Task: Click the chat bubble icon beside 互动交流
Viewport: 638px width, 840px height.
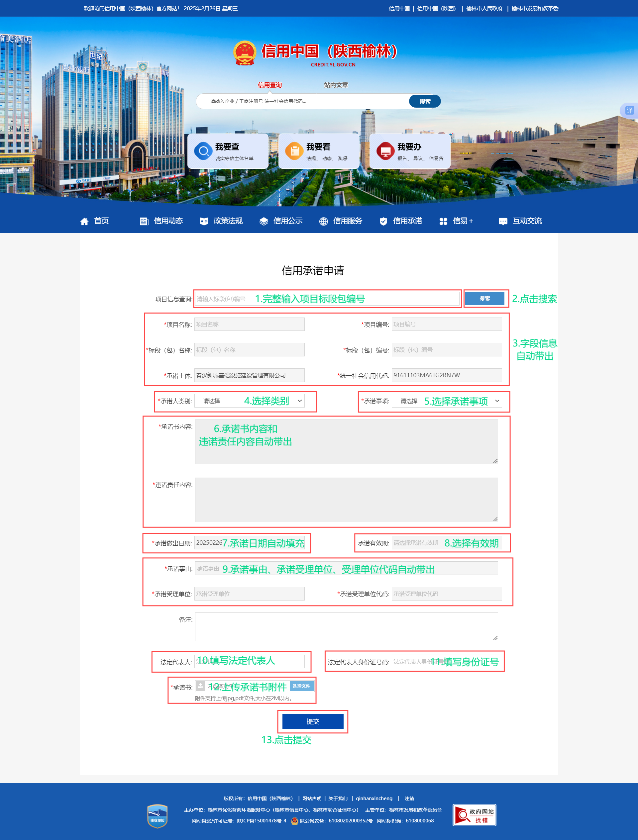Action: (x=503, y=222)
